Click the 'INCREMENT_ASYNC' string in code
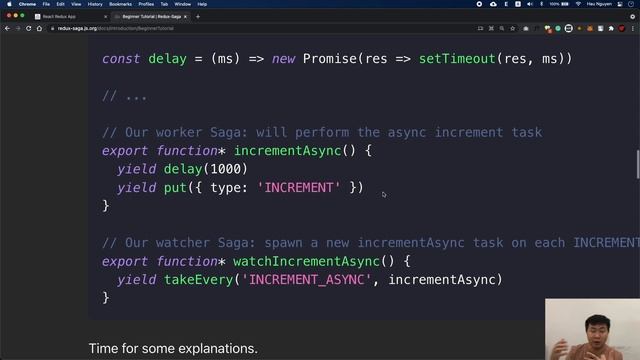This screenshot has width=640, height=360. [307, 280]
